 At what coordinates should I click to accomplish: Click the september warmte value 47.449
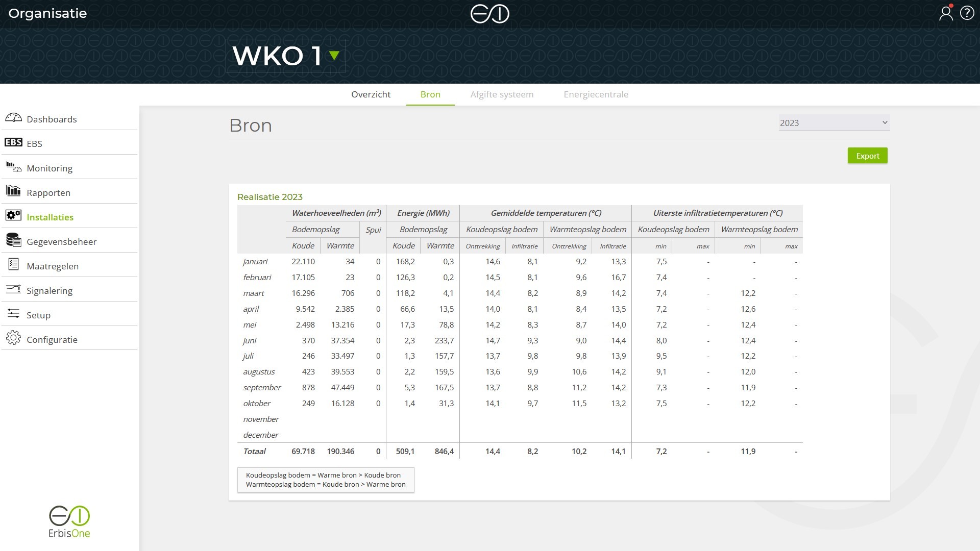point(342,388)
